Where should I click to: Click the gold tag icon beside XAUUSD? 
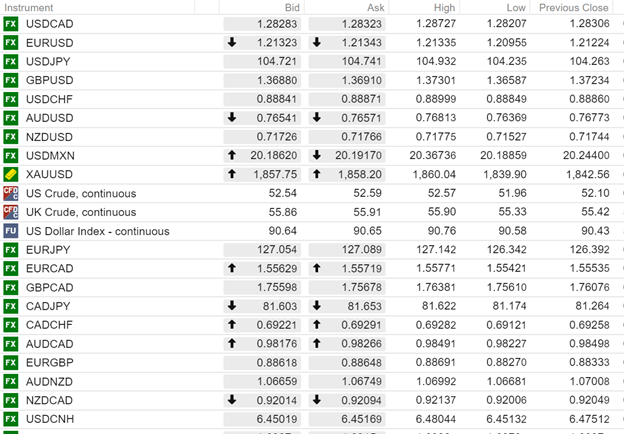point(11,175)
